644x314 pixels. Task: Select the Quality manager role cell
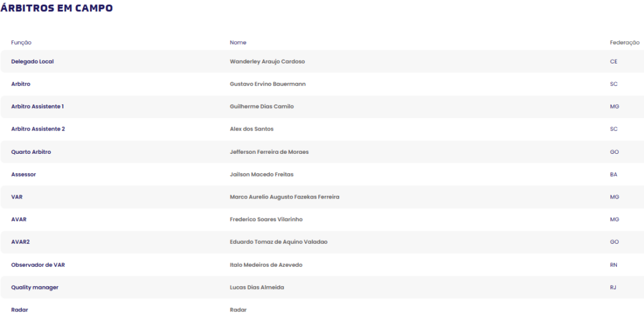click(35, 288)
